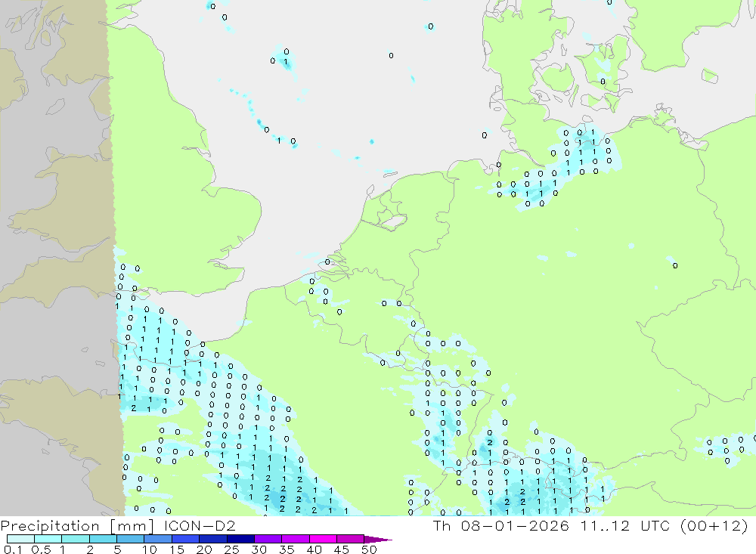Click the '10' legend scale value
Viewport: 756px width, 554px height.
[x=150, y=549]
